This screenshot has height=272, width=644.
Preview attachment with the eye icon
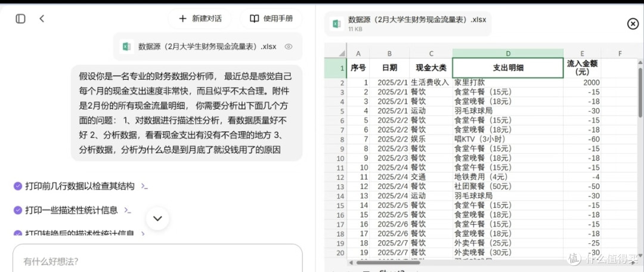tap(289, 47)
